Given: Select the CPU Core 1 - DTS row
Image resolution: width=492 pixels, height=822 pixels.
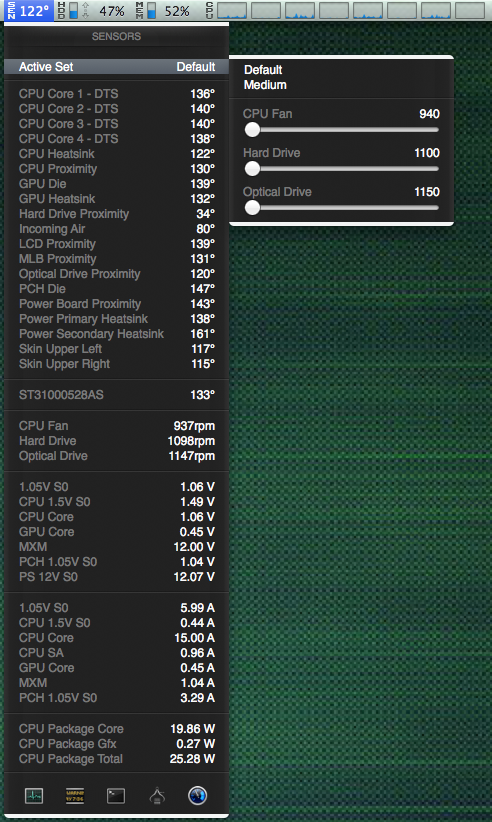Looking at the screenshot, I should point(116,94).
